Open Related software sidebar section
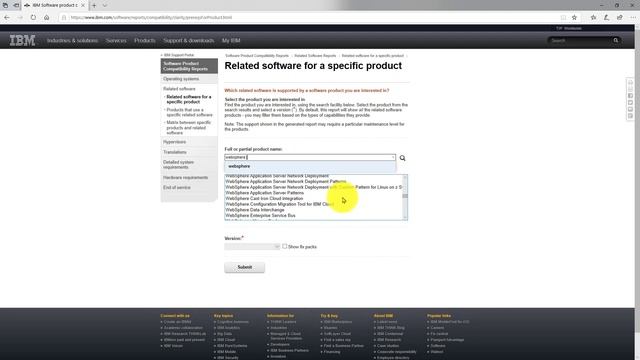Viewport: 640px width, 360px height. tap(179, 89)
